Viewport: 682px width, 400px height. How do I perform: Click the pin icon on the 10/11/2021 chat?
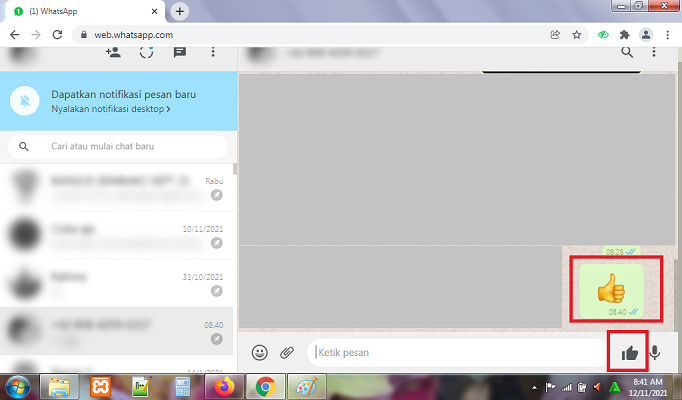(x=217, y=243)
